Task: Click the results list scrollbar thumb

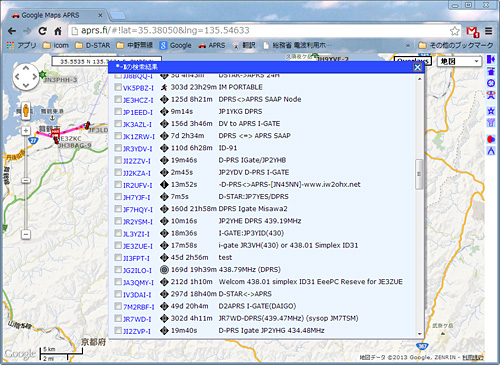Action: pyautogui.click(x=419, y=174)
